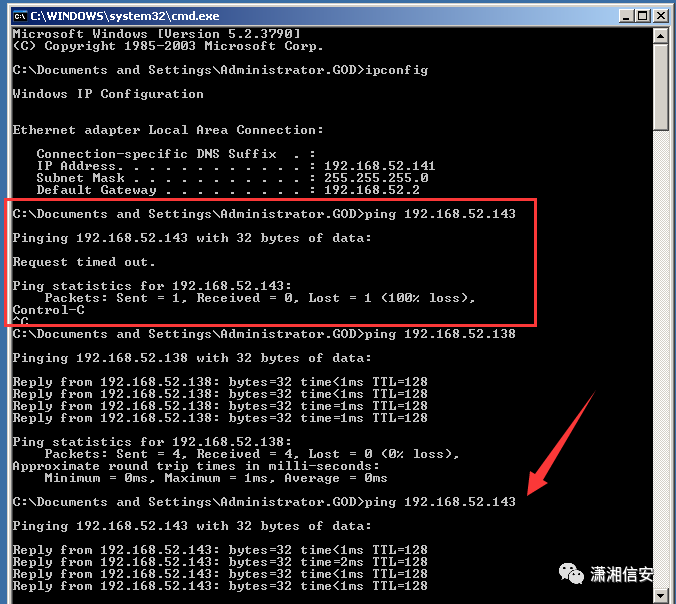Click the IP Address 192.168.52.141 value
Screen dimensions: 676x604
tap(379, 166)
